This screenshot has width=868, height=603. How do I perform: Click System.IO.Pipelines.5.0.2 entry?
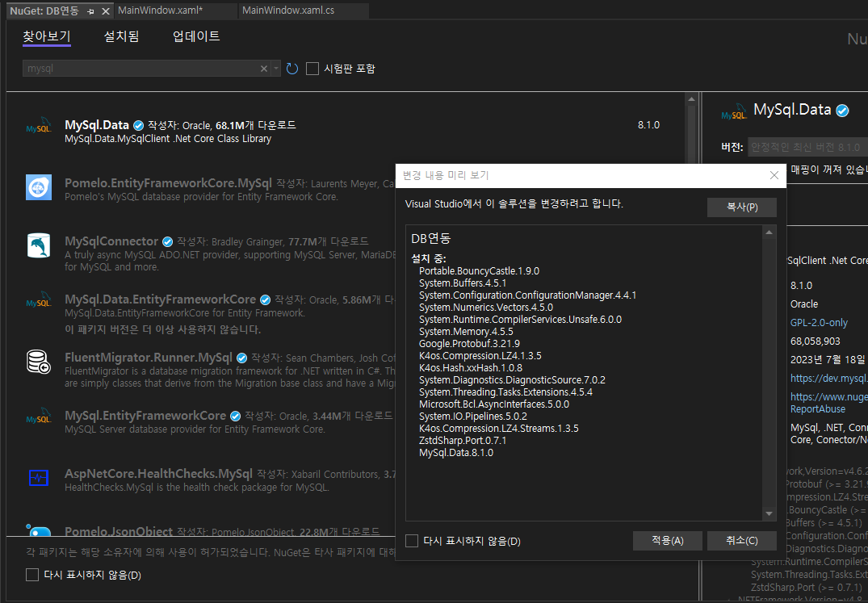tap(472, 417)
